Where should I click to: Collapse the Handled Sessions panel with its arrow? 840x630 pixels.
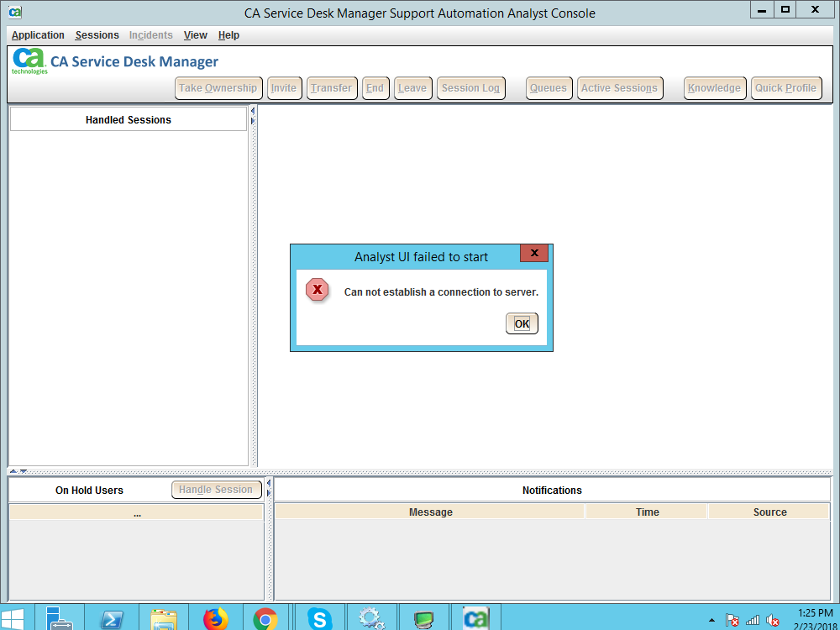(252, 109)
